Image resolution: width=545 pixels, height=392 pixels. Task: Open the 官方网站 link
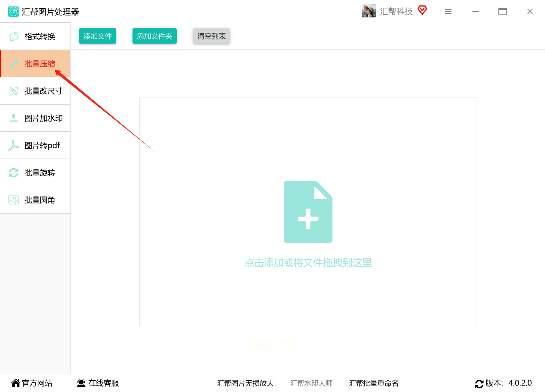click(x=32, y=383)
